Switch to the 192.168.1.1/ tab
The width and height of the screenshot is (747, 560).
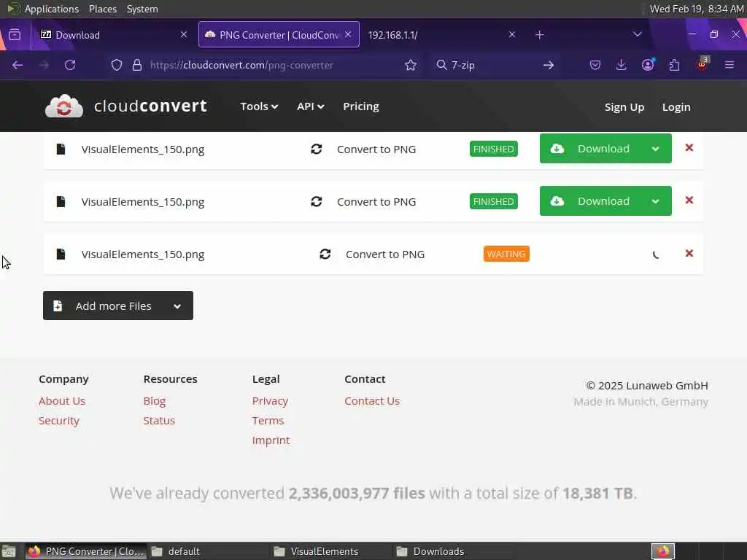tap(441, 35)
